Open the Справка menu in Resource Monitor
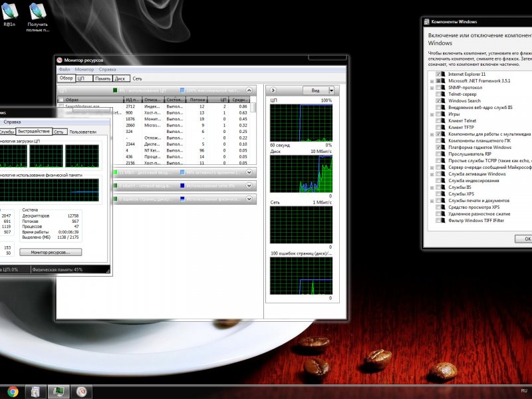Viewport: 532px width, 399px height. pyautogui.click(x=107, y=69)
